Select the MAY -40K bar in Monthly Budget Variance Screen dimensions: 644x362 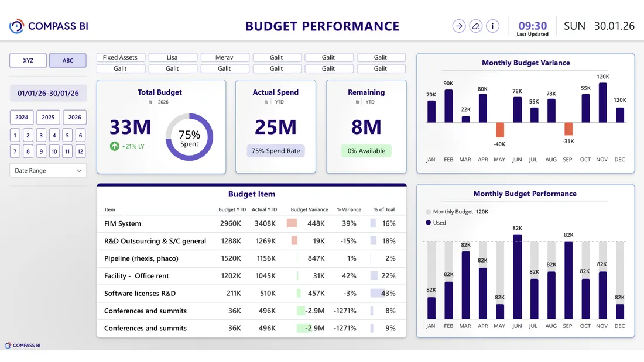[500, 130]
